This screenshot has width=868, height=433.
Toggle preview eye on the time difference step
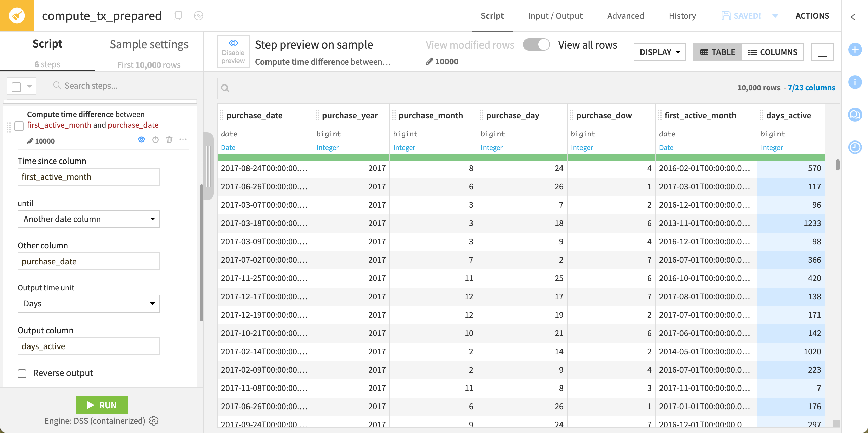tap(141, 139)
